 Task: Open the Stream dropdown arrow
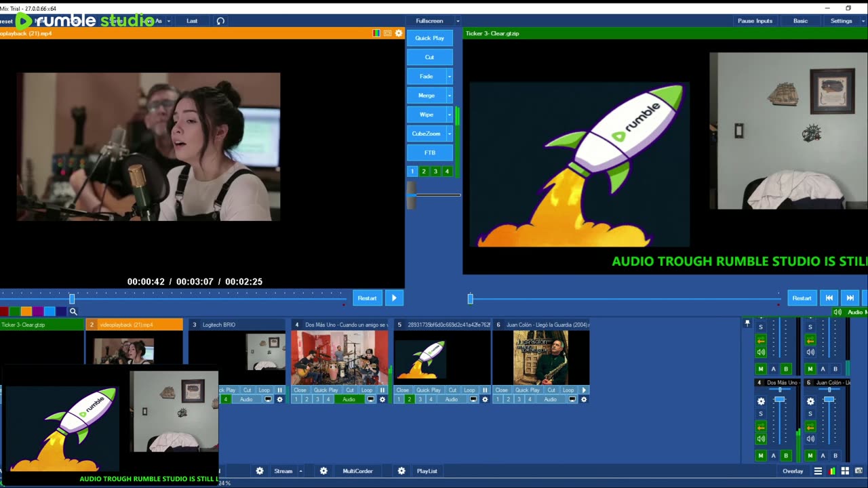[300, 471]
